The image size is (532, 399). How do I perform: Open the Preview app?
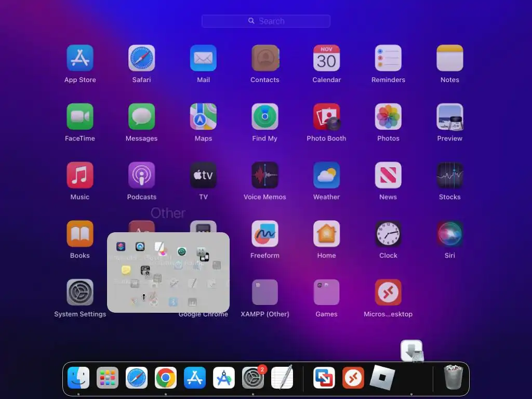coord(450,117)
